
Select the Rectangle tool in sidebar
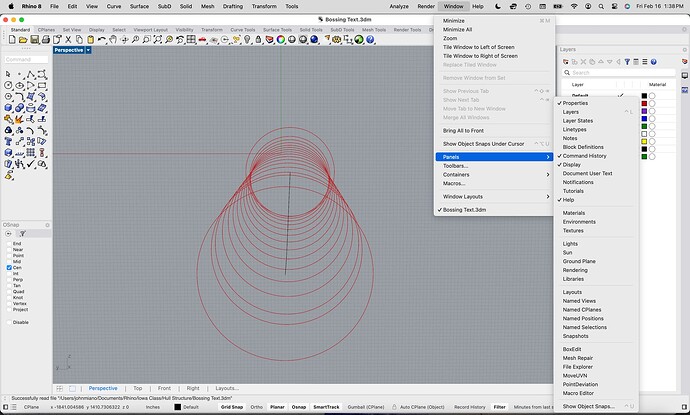(42, 85)
